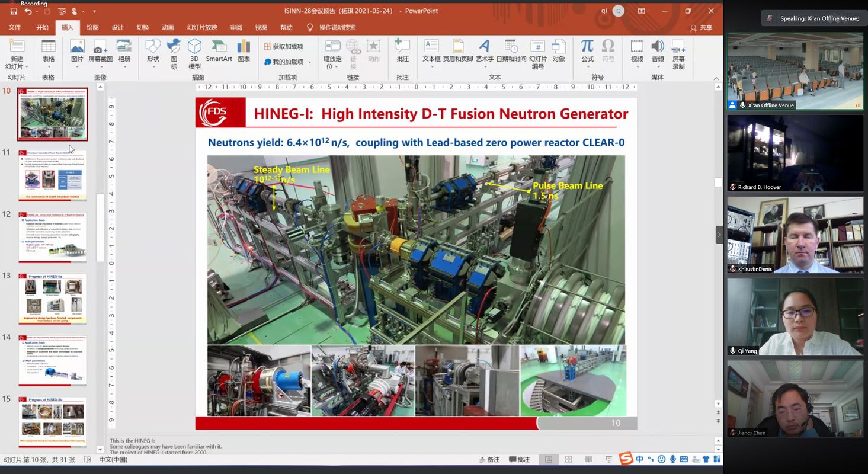The height and width of the screenshot is (474, 868).
Task: Expand the 我的加载项 dropdown arrow
Action: (309, 62)
